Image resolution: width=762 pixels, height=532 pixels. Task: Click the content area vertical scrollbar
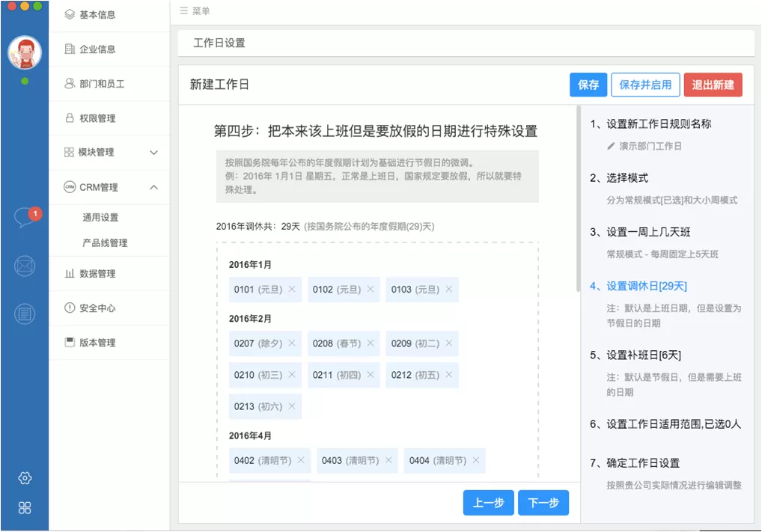click(579, 198)
